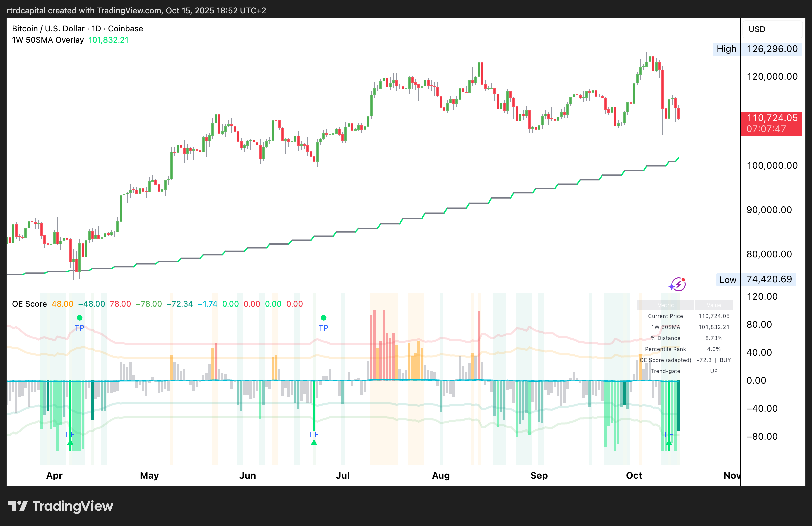Click the April LE green arrow marker
This screenshot has width=812, height=526.
tap(70, 443)
